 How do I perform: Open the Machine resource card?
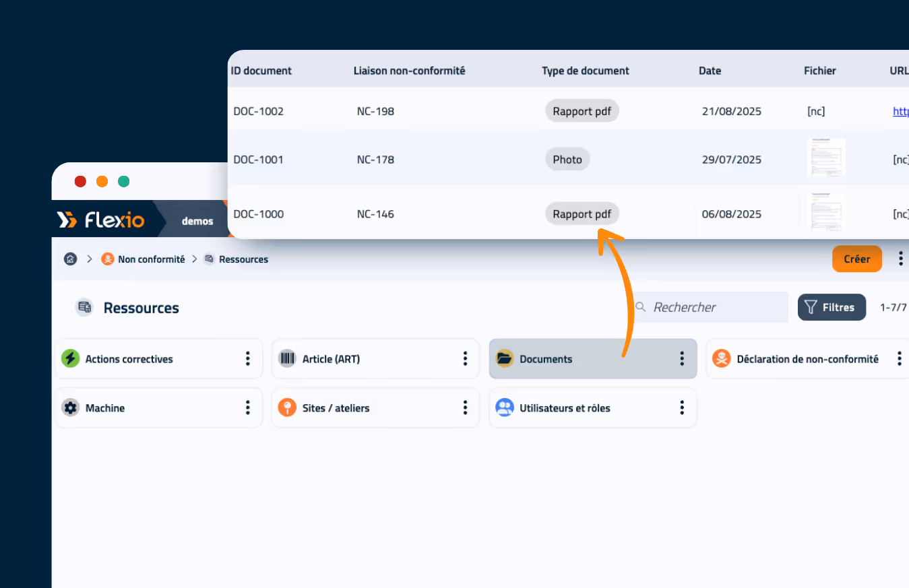point(159,407)
